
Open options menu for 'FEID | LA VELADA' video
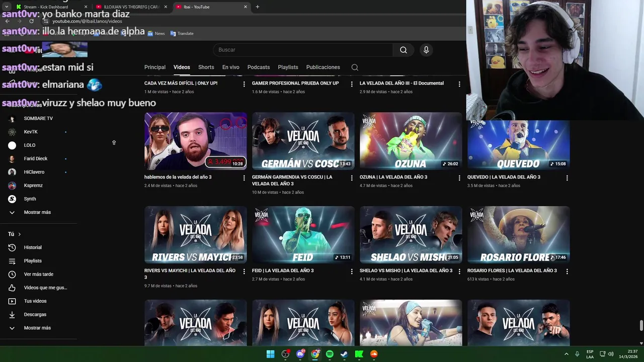[352, 271]
